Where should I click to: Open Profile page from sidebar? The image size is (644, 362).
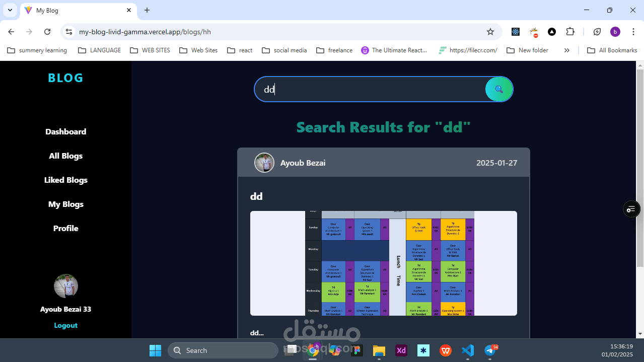point(65,228)
